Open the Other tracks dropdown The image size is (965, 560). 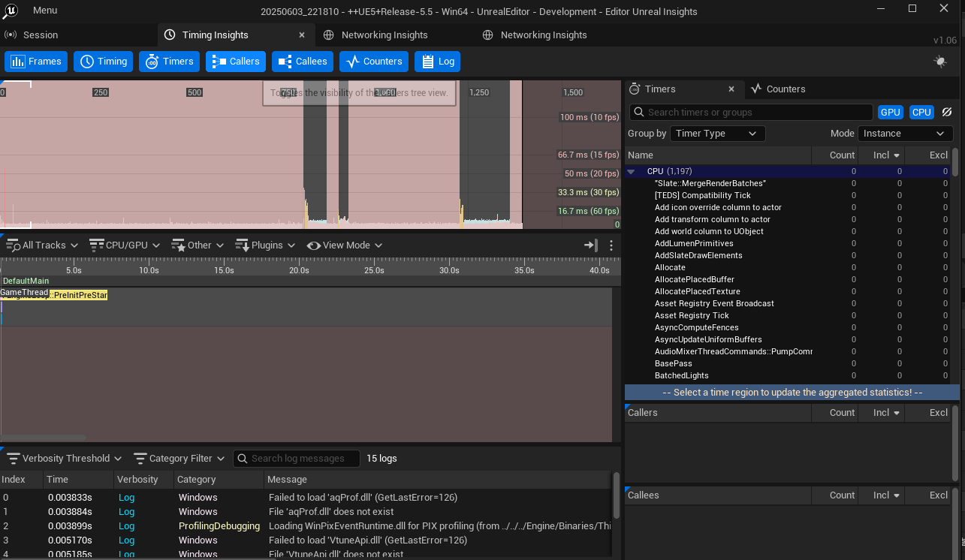coord(197,245)
